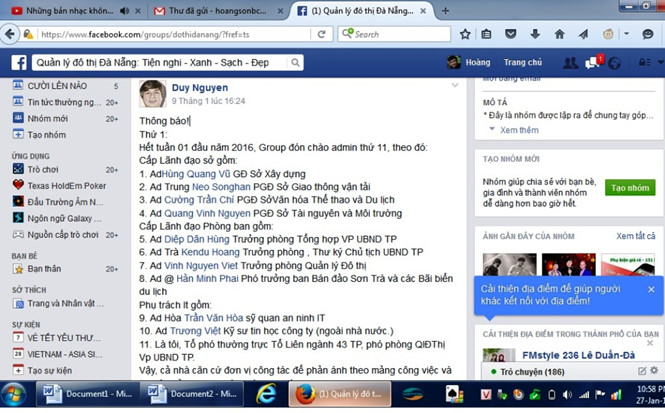Open Document1 Word window from taskbar
This screenshot has width=665, height=413.
click(87, 394)
